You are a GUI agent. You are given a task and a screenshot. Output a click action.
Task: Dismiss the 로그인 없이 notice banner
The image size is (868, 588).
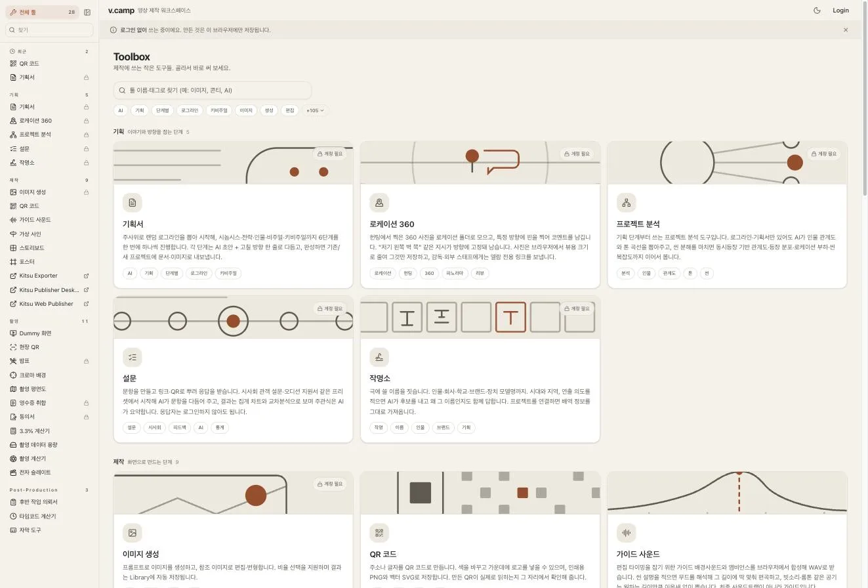pyautogui.click(x=846, y=30)
